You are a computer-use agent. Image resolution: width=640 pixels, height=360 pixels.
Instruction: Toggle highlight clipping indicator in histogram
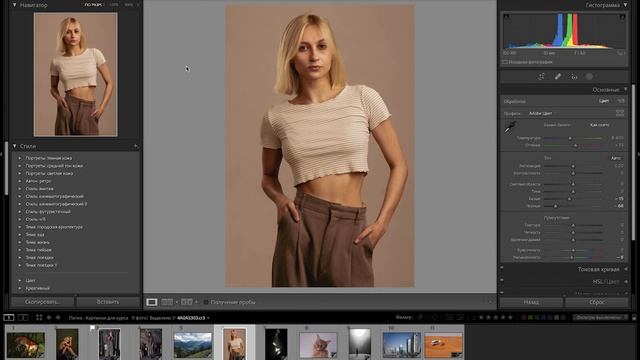[622, 17]
